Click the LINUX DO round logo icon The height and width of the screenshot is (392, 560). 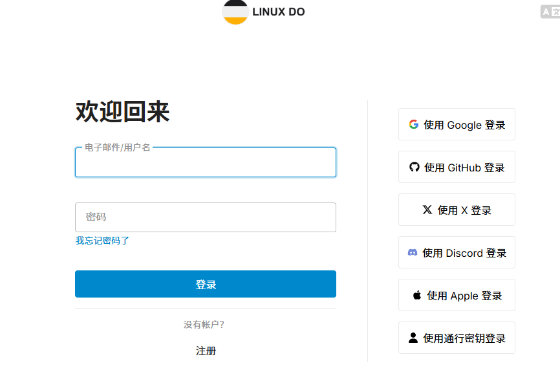pos(235,12)
